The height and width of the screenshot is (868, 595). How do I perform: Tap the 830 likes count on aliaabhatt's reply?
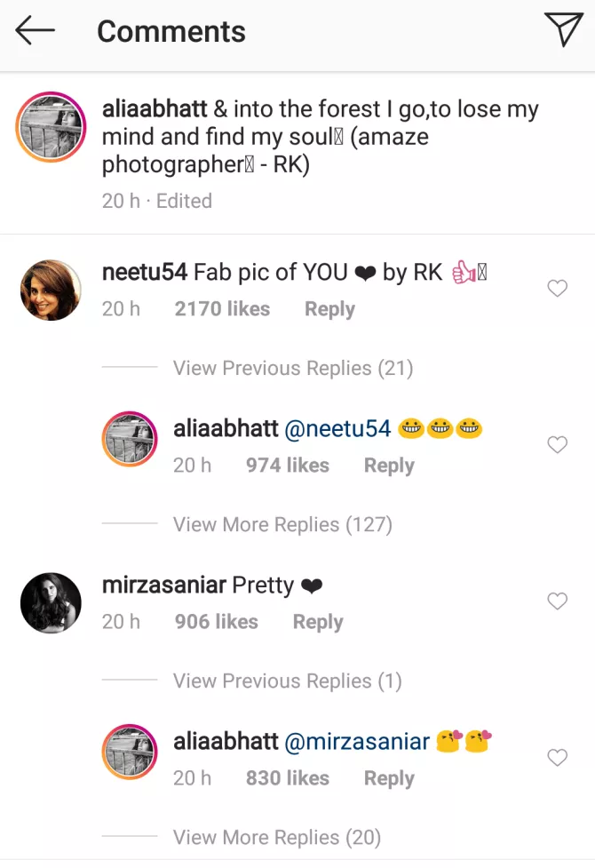coord(287,777)
